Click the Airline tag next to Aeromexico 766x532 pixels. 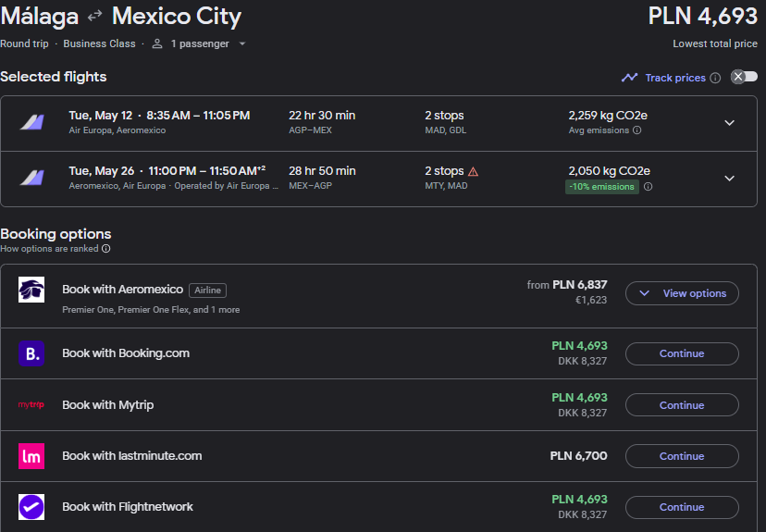point(207,291)
